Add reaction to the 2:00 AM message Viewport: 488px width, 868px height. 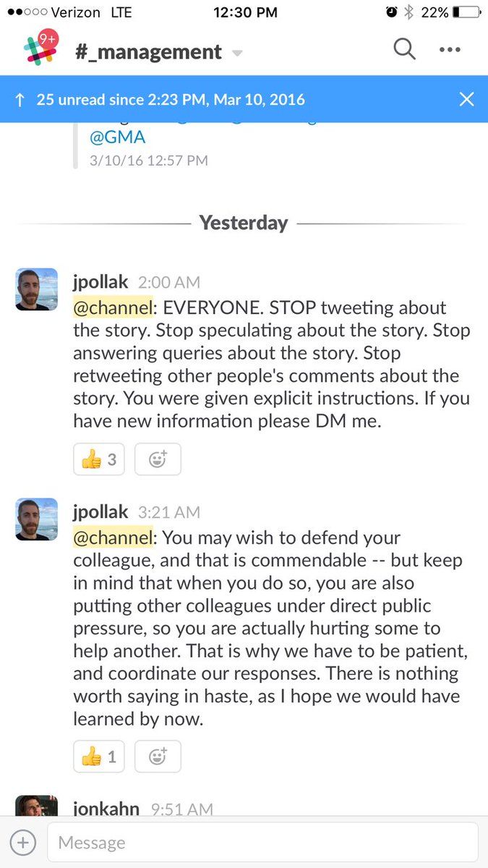click(x=158, y=459)
